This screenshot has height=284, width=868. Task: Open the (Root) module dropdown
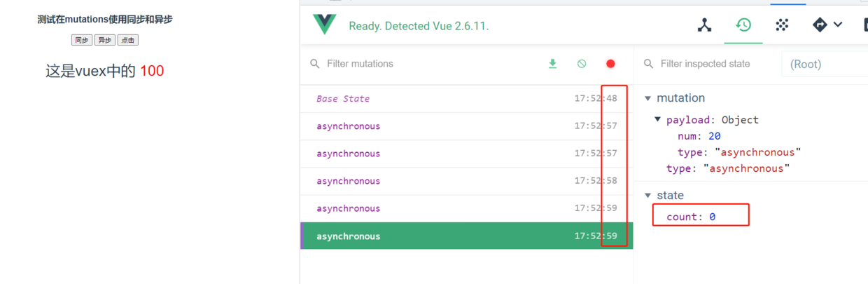822,64
